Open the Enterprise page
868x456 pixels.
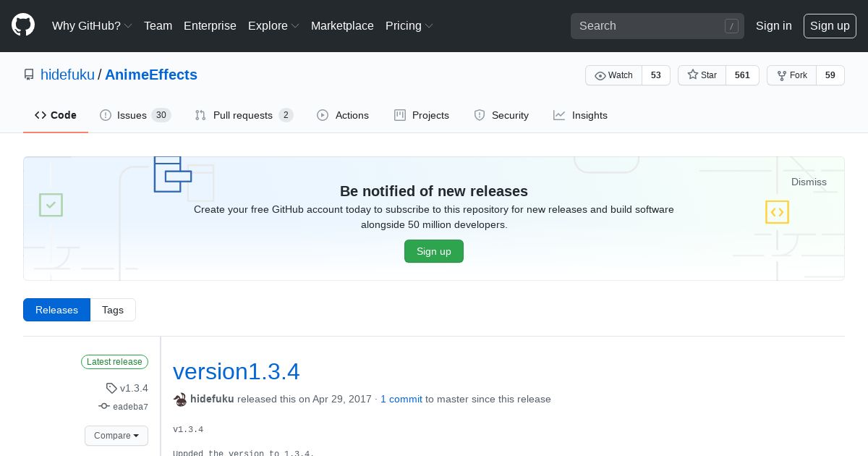210,26
